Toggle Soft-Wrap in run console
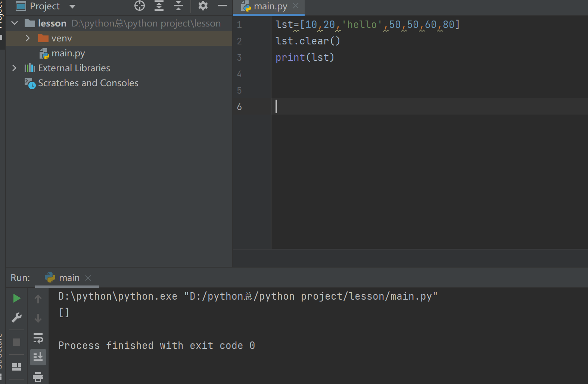Viewport: 588px width, 384px height. click(x=38, y=338)
